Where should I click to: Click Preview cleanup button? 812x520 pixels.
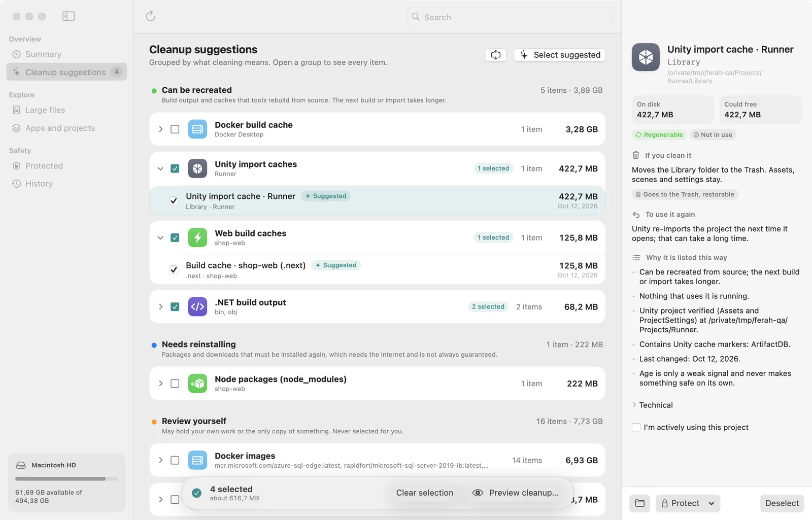(x=515, y=493)
